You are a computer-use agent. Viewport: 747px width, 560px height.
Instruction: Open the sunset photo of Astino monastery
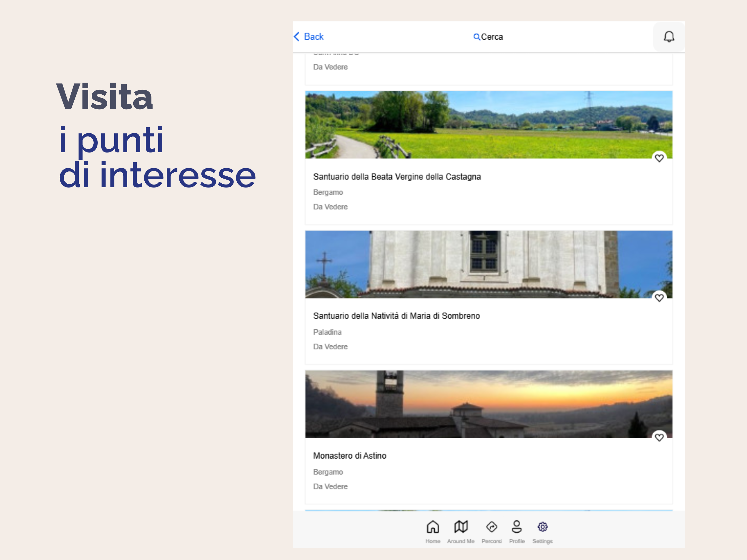click(489, 404)
